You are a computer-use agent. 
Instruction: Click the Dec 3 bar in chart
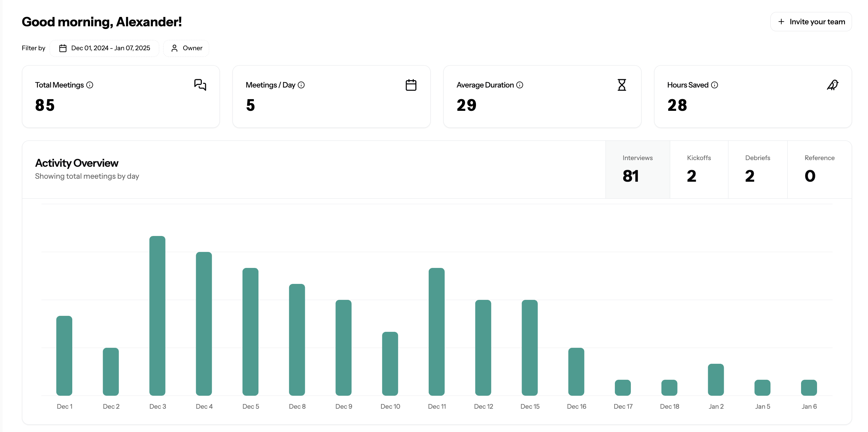pos(157,316)
